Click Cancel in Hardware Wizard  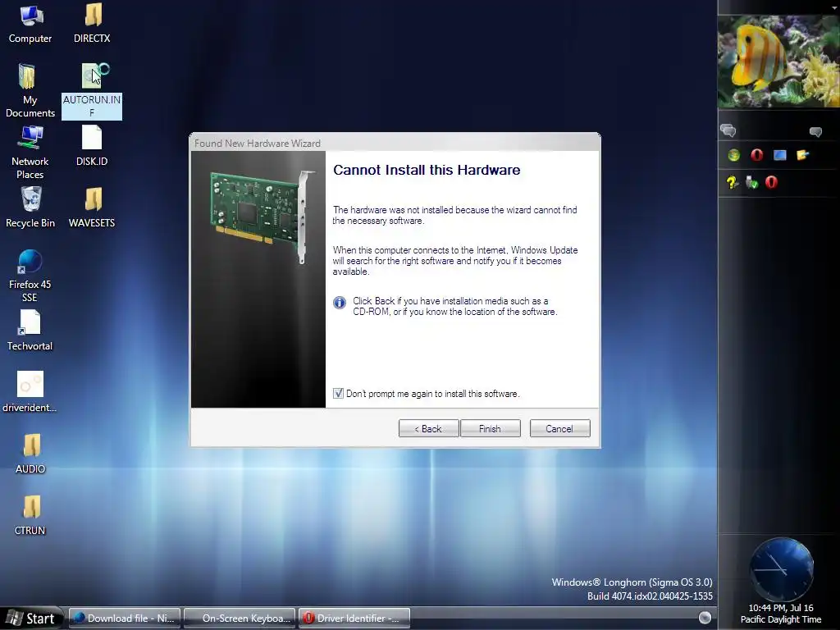point(559,428)
